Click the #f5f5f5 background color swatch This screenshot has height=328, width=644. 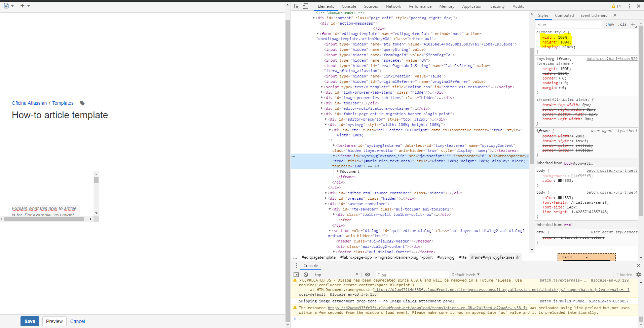click(573, 176)
